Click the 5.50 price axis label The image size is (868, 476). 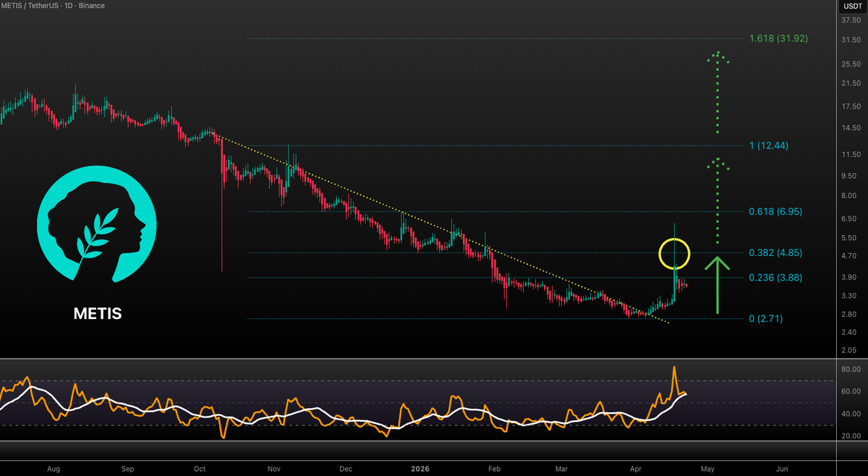pyautogui.click(x=851, y=237)
